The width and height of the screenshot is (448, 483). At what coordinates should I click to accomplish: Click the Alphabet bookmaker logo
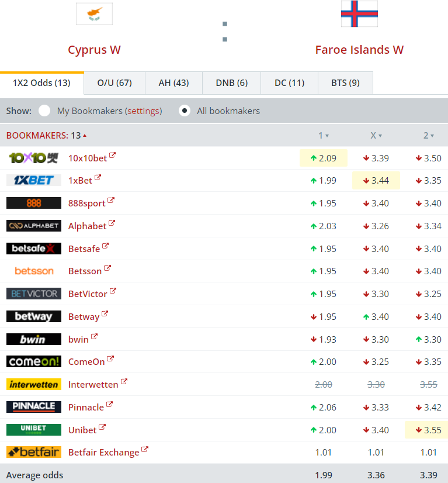pyautogui.click(x=33, y=226)
